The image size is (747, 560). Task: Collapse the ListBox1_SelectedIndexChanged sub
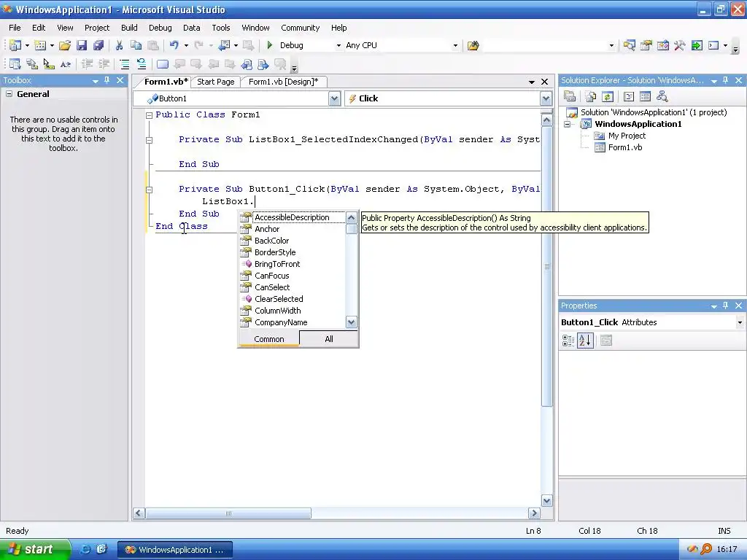[x=149, y=140]
